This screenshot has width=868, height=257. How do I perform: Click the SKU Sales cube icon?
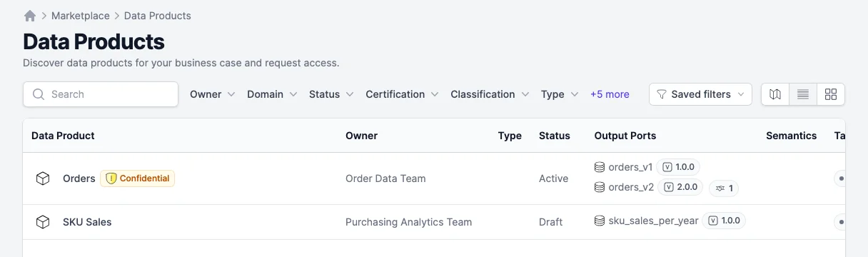click(x=43, y=222)
